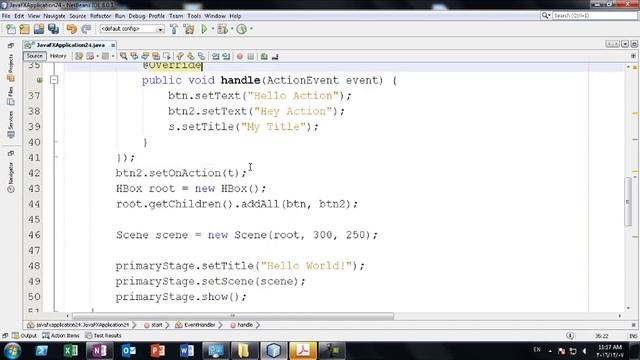The width and height of the screenshot is (640, 360).
Task: Open the Action Items panel
Action: pyautogui.click(x=61, y=336)
